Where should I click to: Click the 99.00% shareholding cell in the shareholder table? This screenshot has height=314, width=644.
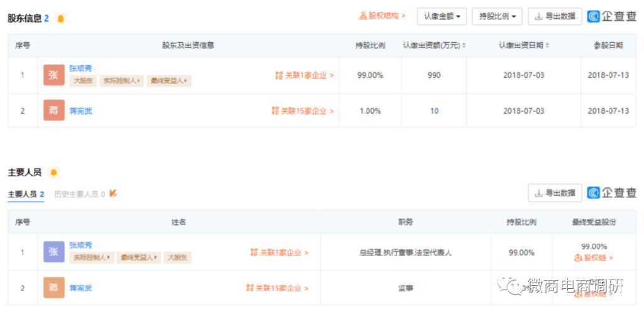click(x=370, y=75)
